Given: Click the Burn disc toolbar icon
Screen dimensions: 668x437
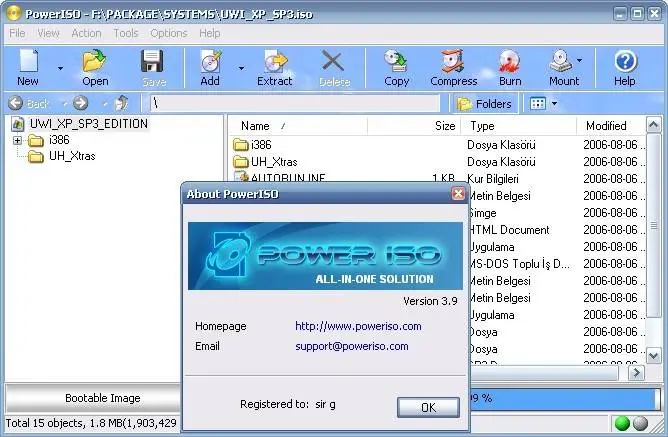Looking at the screenshot, I should coord(510,61).
